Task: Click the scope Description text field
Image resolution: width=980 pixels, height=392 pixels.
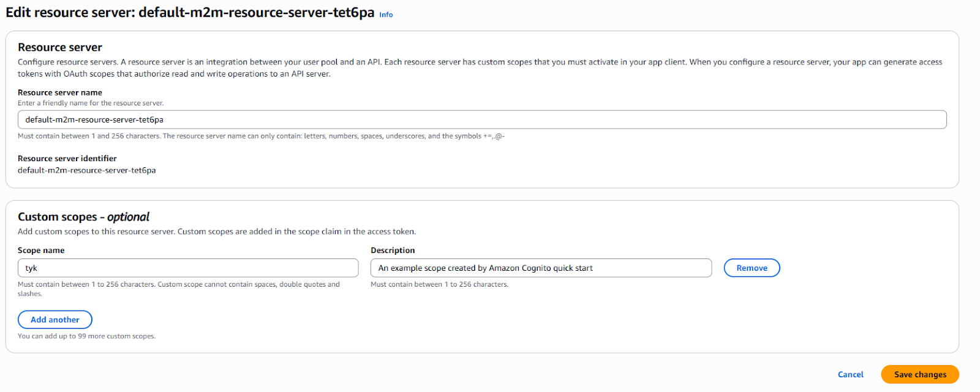Action: click(541, 268)
